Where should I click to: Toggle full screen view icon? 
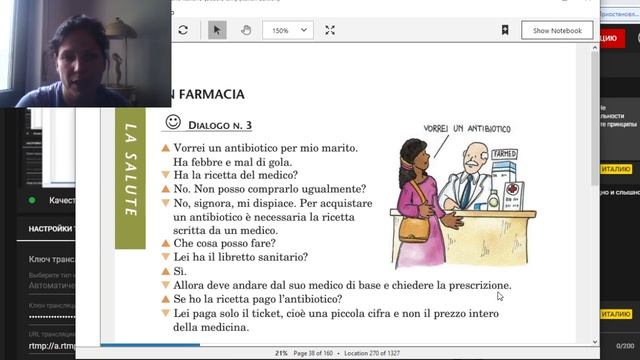330,30
